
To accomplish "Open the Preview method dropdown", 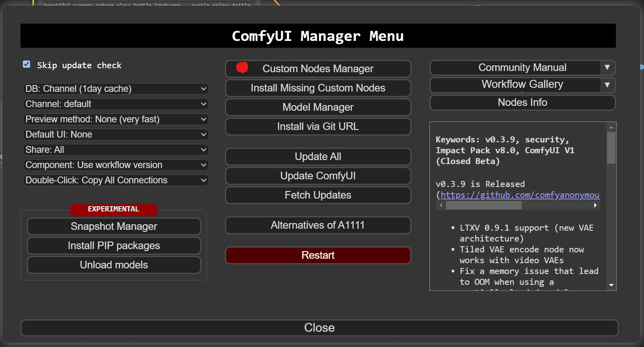I will point(116,119).
